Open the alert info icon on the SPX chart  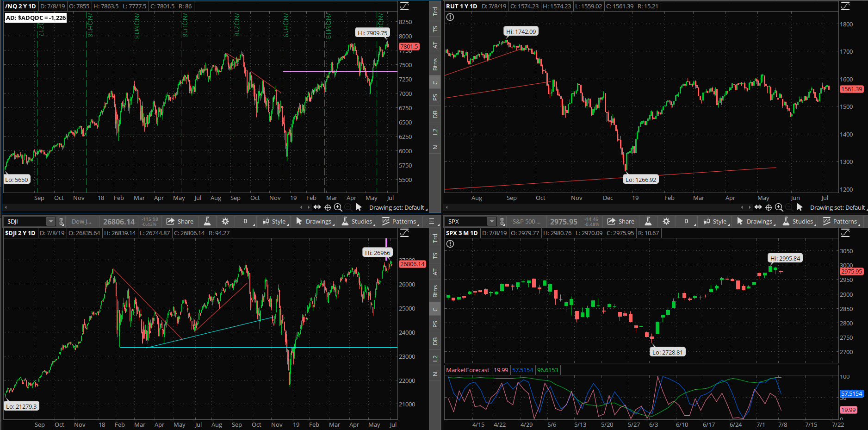[450, 244]
